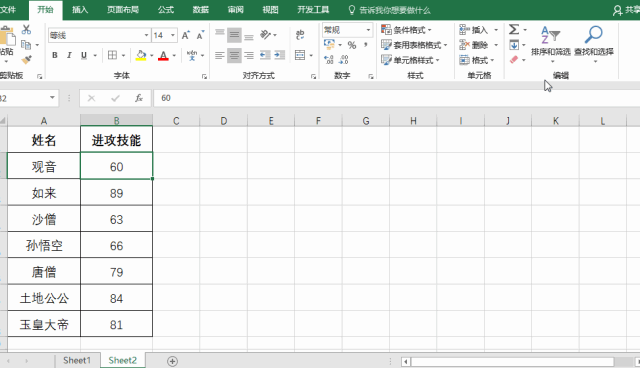Toggle Wrap Text icon

(300, 35)
